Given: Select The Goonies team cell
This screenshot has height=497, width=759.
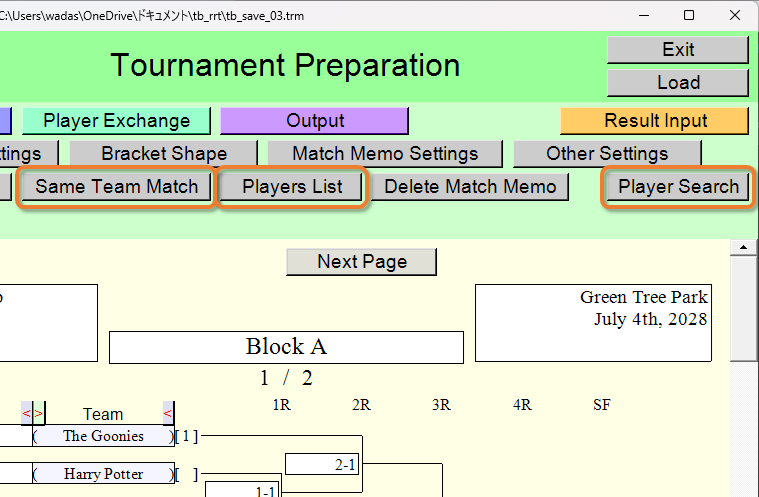Looking at the screenshot, I should click(103, 436).
